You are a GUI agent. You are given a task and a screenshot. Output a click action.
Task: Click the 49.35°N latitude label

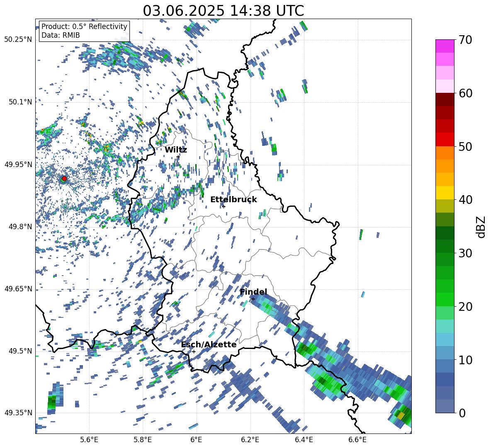[18, 413]
